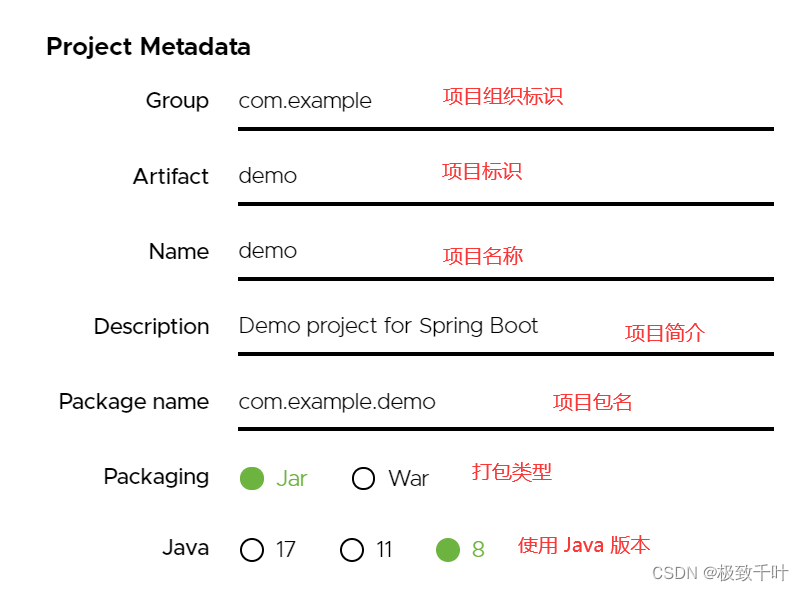This screenshot has height=591, width=804.
Task: Click the Group label
Action: pyautogui.click(x=177, y=101)
